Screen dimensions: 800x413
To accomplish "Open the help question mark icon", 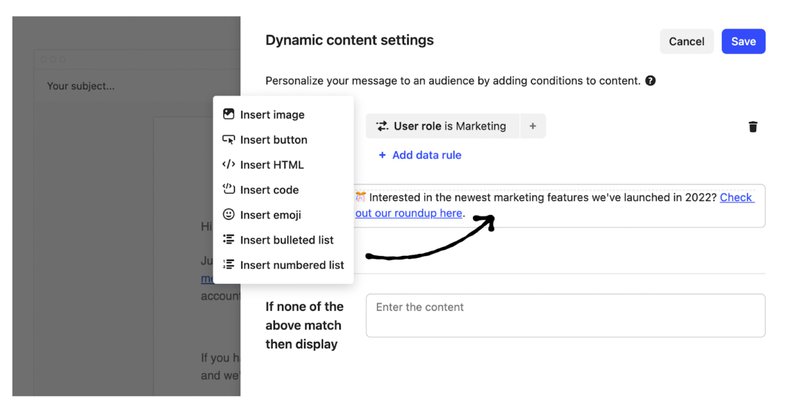I will (x=650, y=81).
